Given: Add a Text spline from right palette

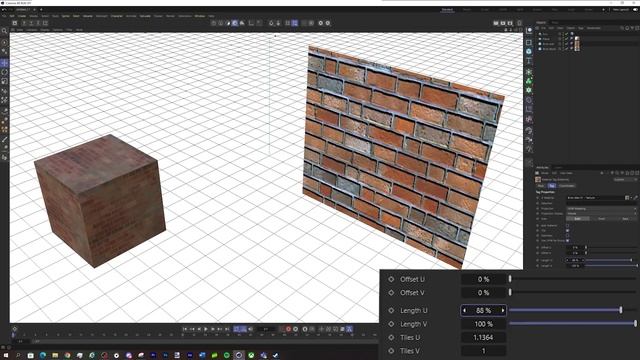Looking at the screenshot, I should [529, 61].
